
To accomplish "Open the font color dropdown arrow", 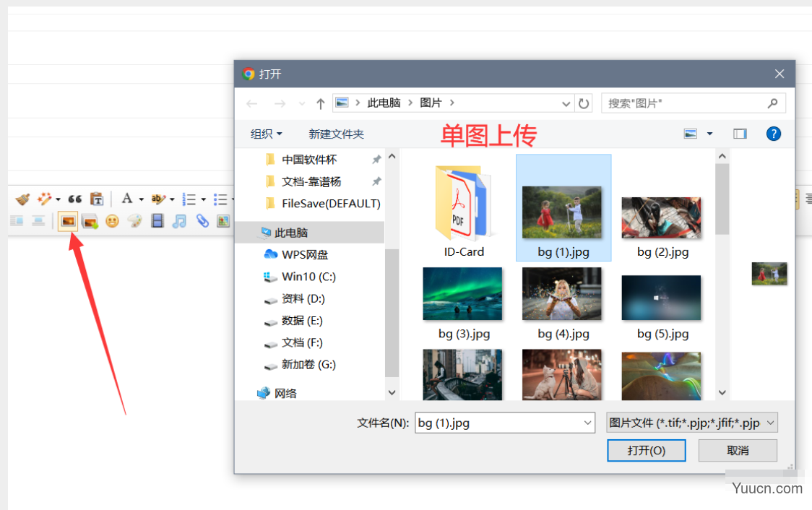I will point(141,199).
